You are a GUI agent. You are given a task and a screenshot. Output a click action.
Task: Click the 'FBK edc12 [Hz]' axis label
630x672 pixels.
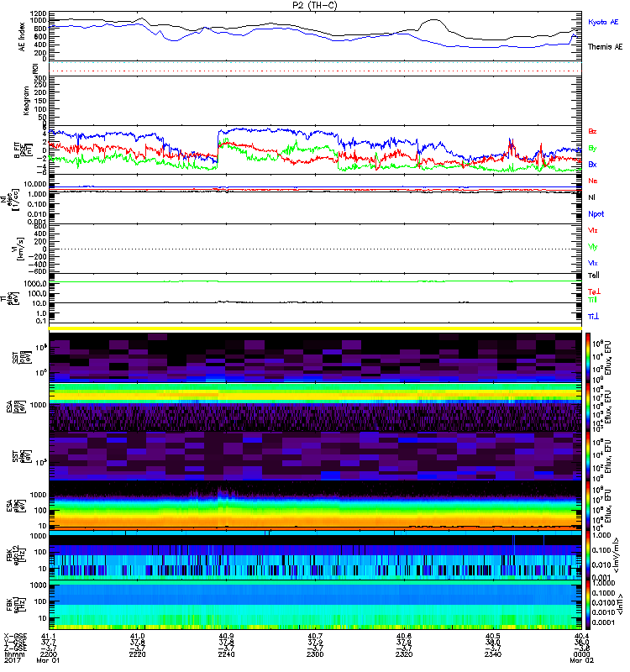pos(16,556)
